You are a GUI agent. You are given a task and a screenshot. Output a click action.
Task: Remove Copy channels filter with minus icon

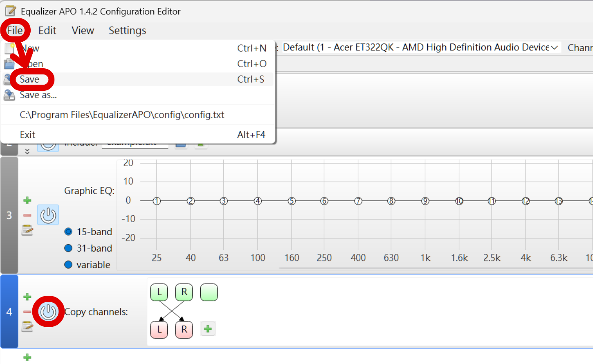27,312
